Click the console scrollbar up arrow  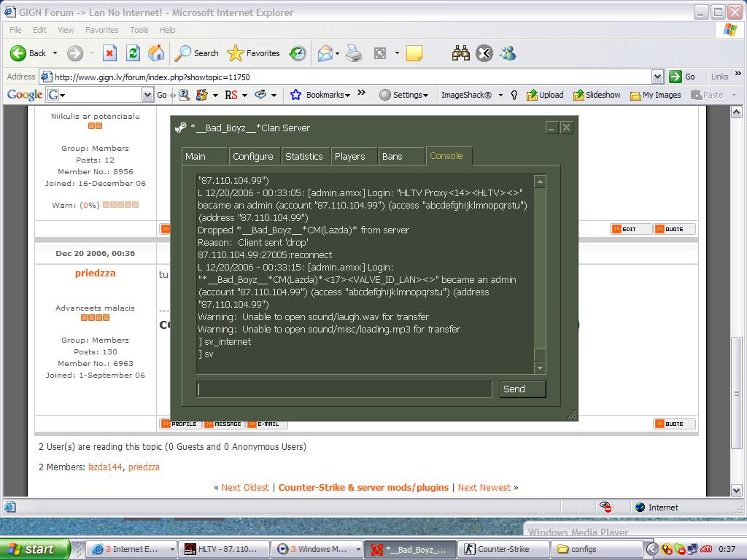pyautogui.click(x=540, y=182)
